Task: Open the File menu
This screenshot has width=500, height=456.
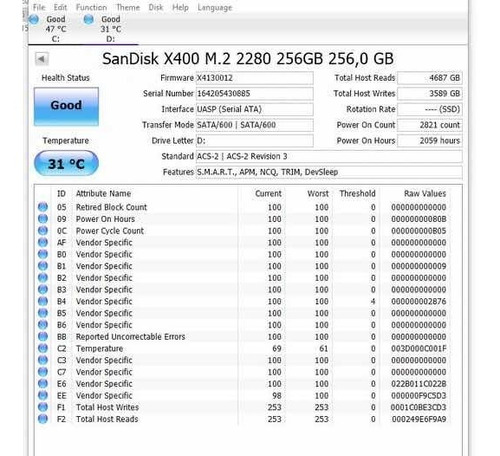Action: (39, 7)
